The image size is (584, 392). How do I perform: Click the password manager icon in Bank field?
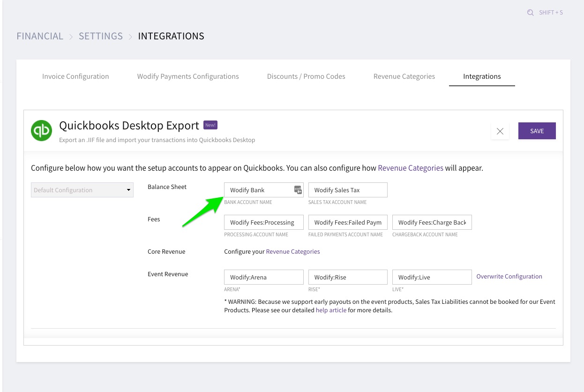point(298,189)
